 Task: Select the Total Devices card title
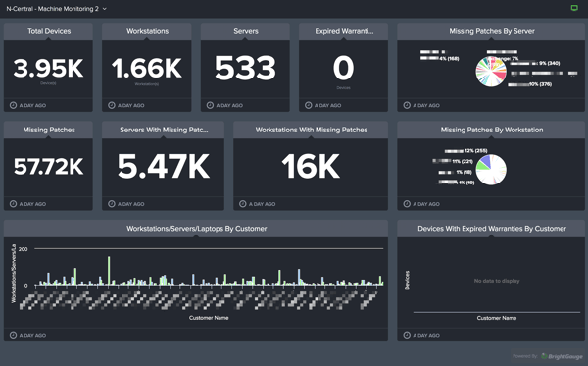pyautogui.click(x=49, y=31)
